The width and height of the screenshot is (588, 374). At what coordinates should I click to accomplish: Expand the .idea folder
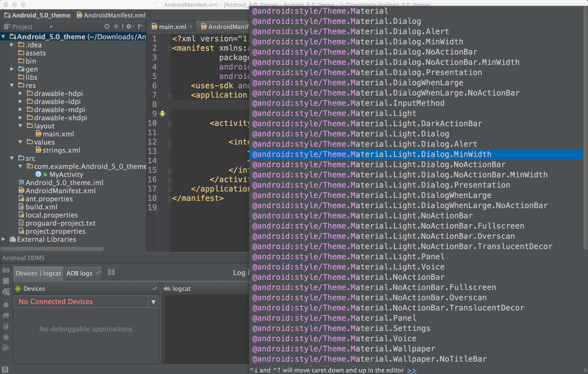point(12,45)
